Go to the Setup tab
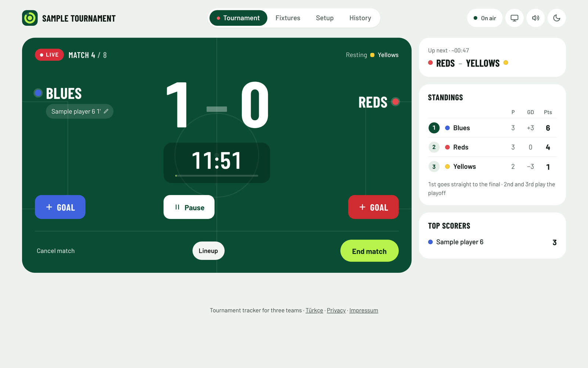The image size is (588, 368). [x=325, y=18]
